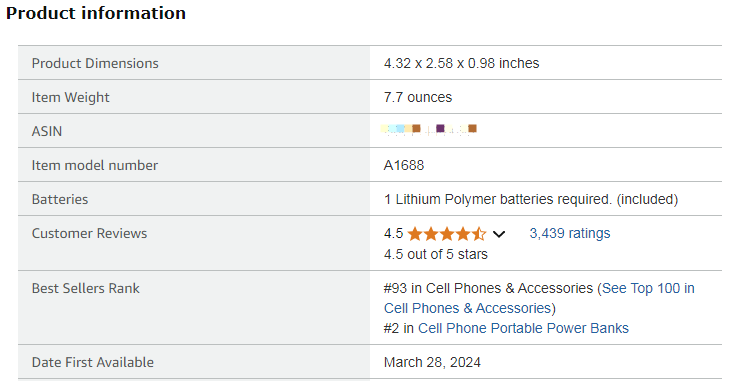Click the Cell Phones & Accessories link continuation
Viewport: 735px width, 381px height.
[x=468, y=308]
